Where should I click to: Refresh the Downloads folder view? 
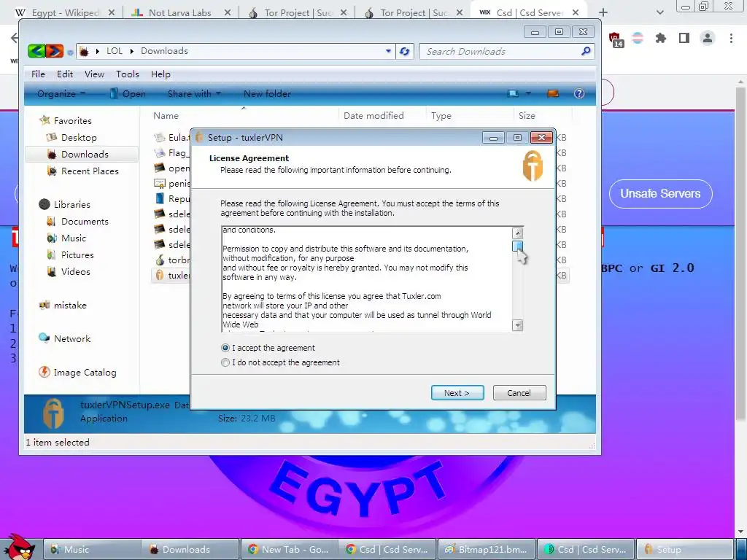(404, 52)
